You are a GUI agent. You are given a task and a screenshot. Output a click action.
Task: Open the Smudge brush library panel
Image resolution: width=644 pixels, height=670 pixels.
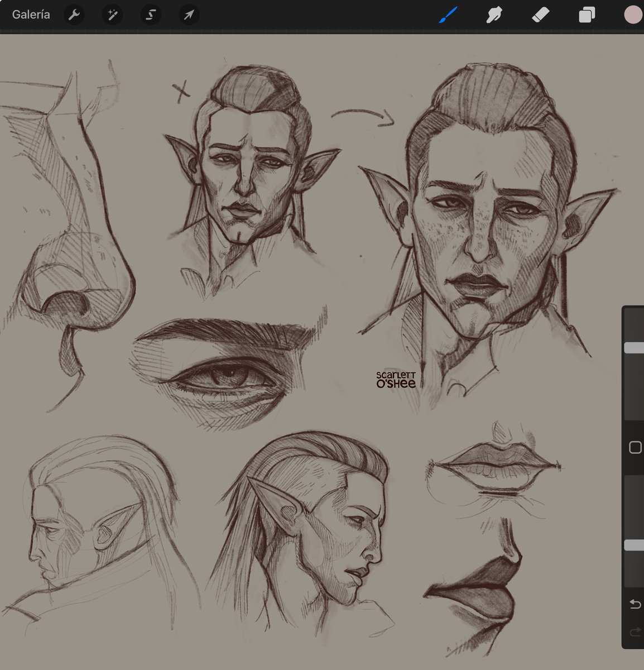(x=493, y=15)
